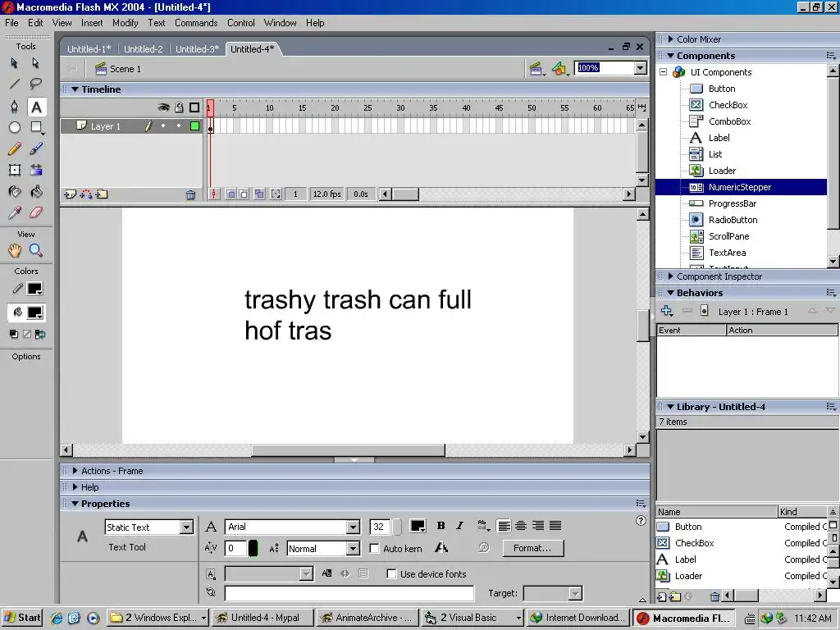
Task: Select the Ink Bottle tool
Action: [15, 192]
